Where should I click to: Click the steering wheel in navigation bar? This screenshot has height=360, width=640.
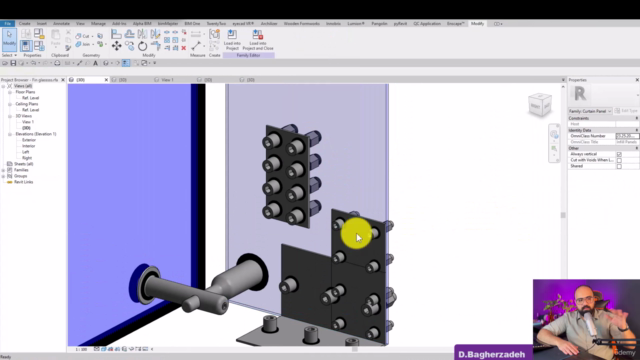coord(554,134)
